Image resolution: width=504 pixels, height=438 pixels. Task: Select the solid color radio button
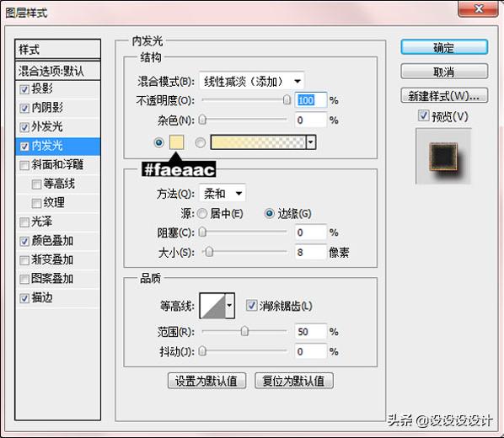159,142
